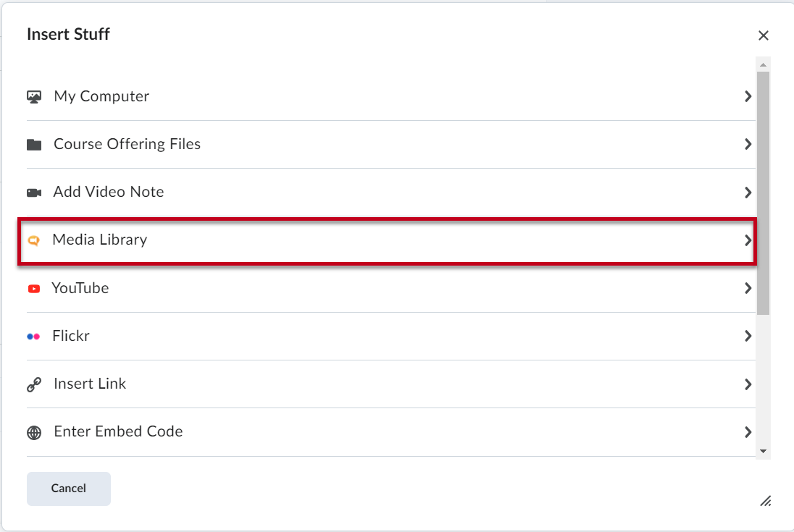Click the Cancel button
Image resolution: width=794 pixels, height=532 pixels.
point(69,489)
